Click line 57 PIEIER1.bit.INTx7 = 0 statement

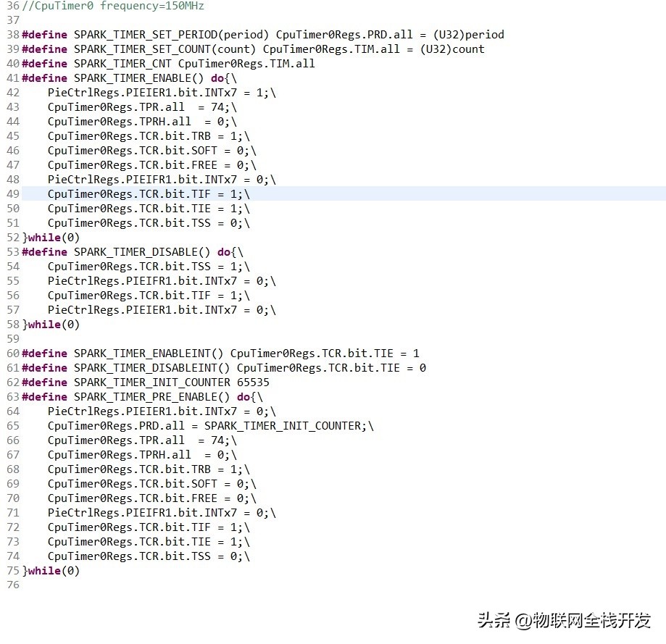pos(162,310)
